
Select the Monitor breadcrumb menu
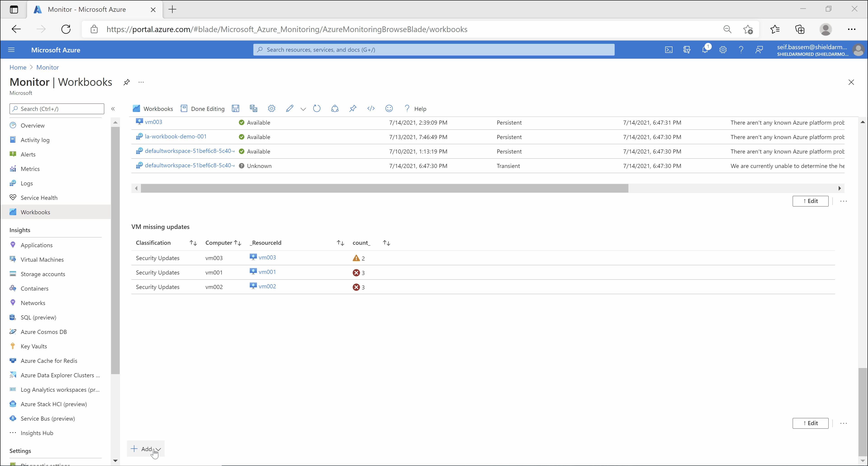point(48,67)
